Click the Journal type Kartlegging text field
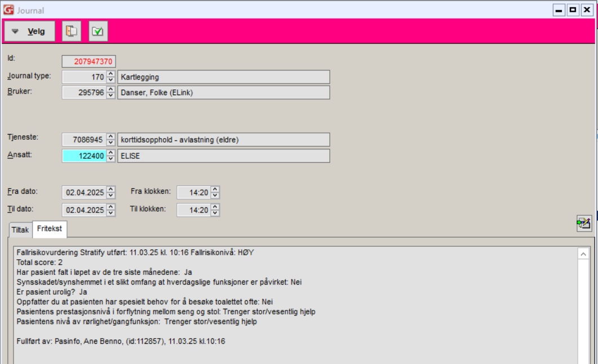598x364 pixels. pyautogui.click(x=223, y=77)
